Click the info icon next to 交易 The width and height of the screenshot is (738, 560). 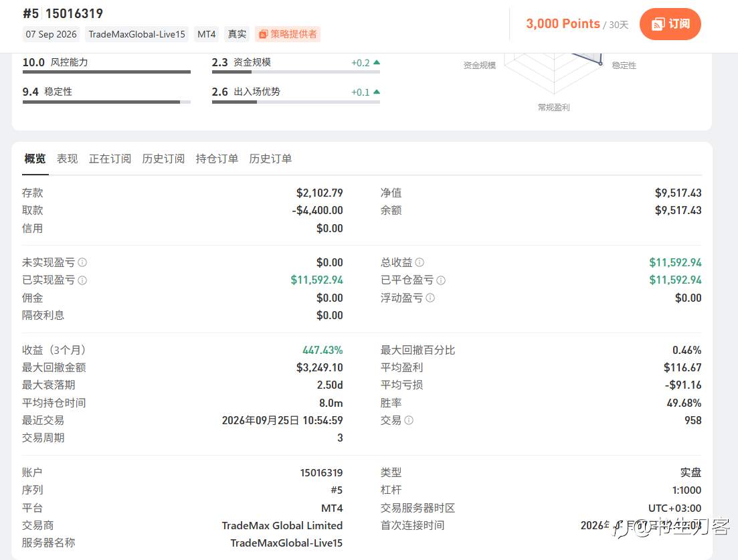[409, 420]
